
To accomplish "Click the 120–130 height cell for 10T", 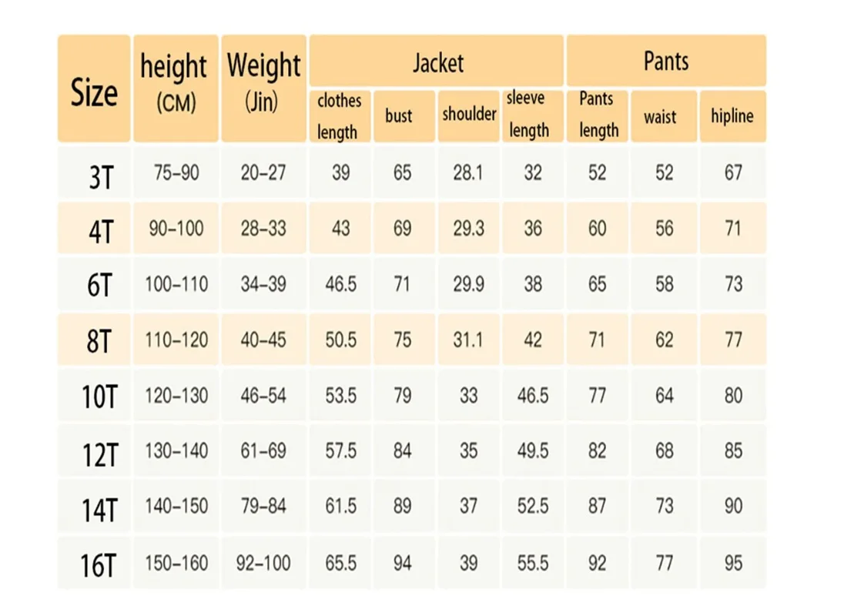I will coord(176,396).
